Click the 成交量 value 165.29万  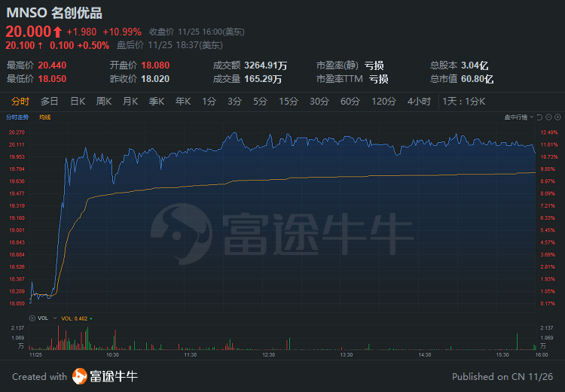263,79
